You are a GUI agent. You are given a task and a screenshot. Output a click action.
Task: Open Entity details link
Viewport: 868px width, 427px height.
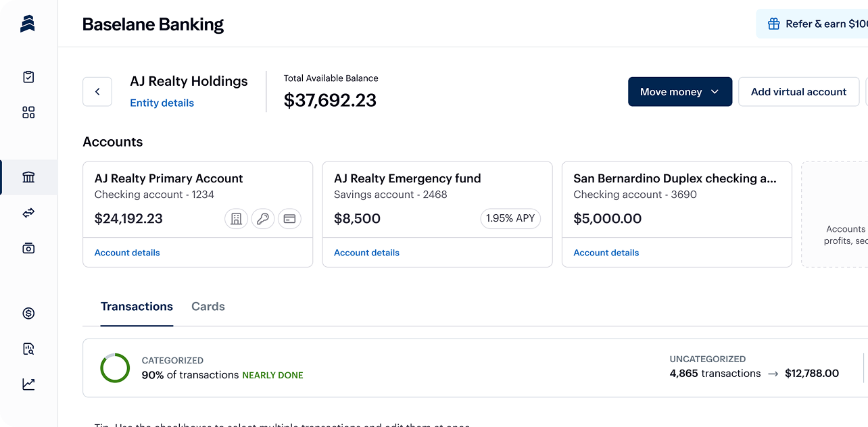click(162, 103)
